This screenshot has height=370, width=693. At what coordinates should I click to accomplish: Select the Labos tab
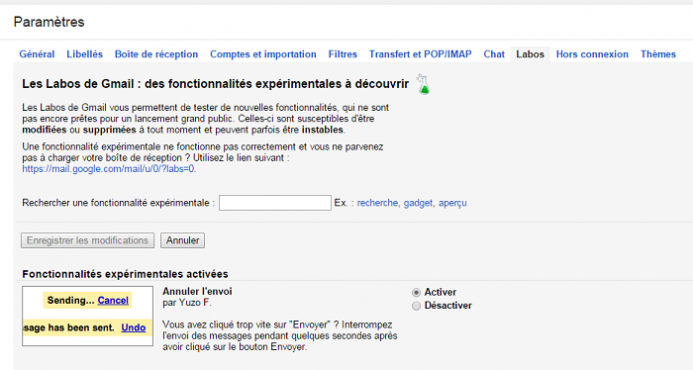pyautogui.click(x=530, y=54)
